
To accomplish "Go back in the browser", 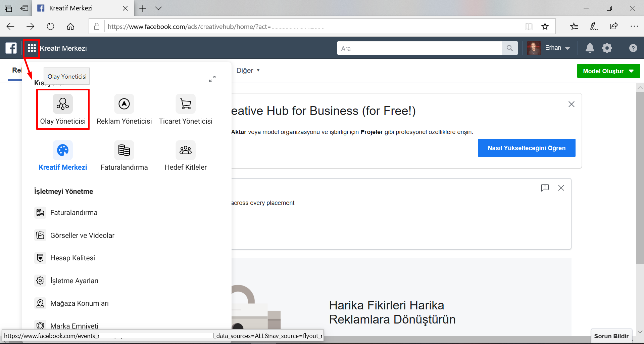I will click(10, 27).
